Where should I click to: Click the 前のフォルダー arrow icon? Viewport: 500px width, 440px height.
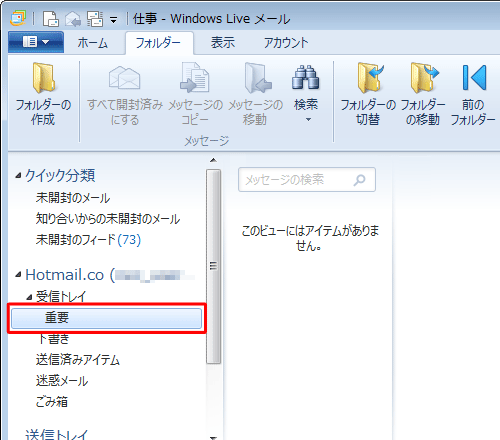[x=474, y=78]
